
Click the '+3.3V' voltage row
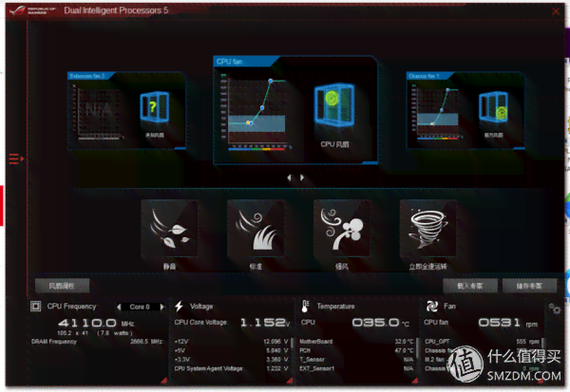pyautogui.click(x=231, y=360)
